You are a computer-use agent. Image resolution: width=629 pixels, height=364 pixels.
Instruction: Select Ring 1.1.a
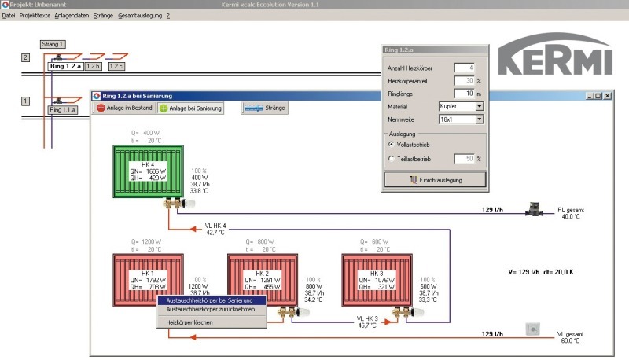(63, 109)
